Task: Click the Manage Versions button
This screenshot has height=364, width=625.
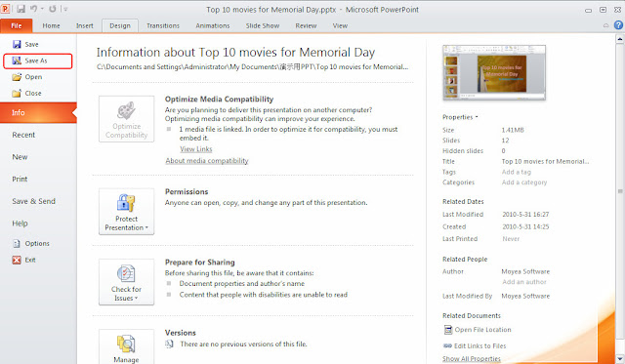Action: coord(126,346)
